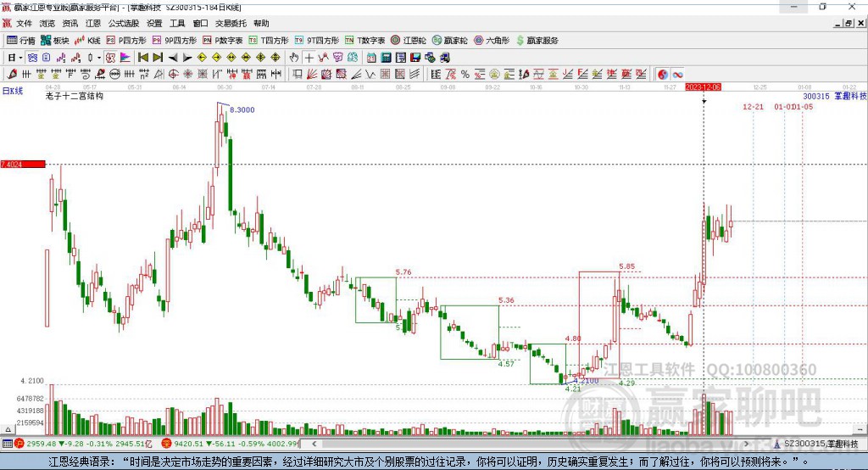Click the colored triangle chart icon
The width and height of the screenshot is (868, 470).
(125, 58)
